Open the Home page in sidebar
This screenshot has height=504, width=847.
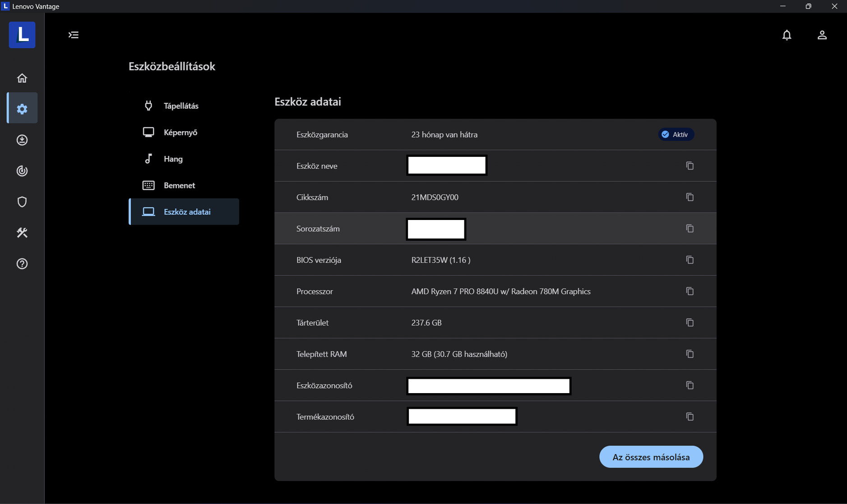coord(22,78)
